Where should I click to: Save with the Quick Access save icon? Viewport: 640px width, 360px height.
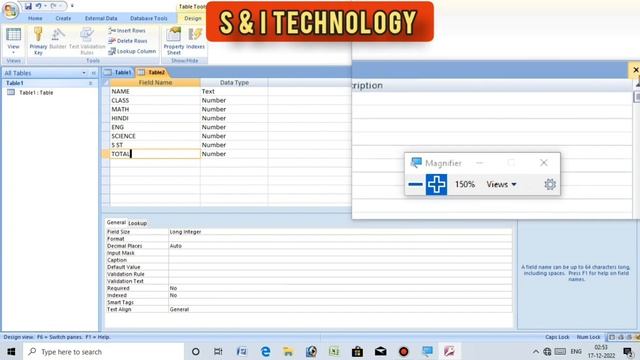click(28, 6)
